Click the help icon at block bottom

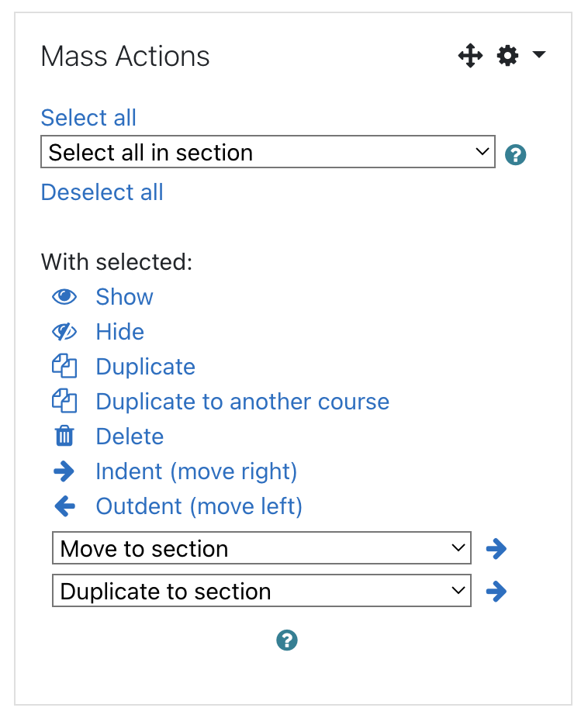click(286, 640)
